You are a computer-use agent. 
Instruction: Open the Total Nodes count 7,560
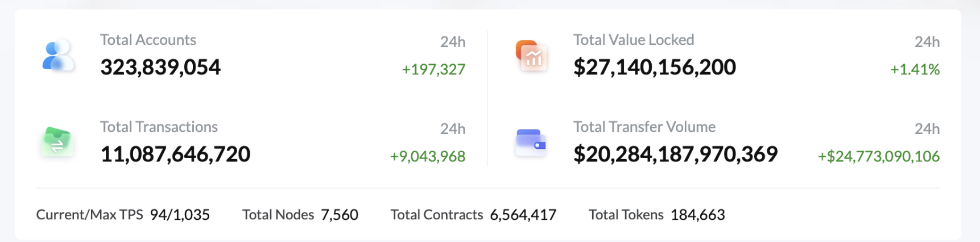340,215
